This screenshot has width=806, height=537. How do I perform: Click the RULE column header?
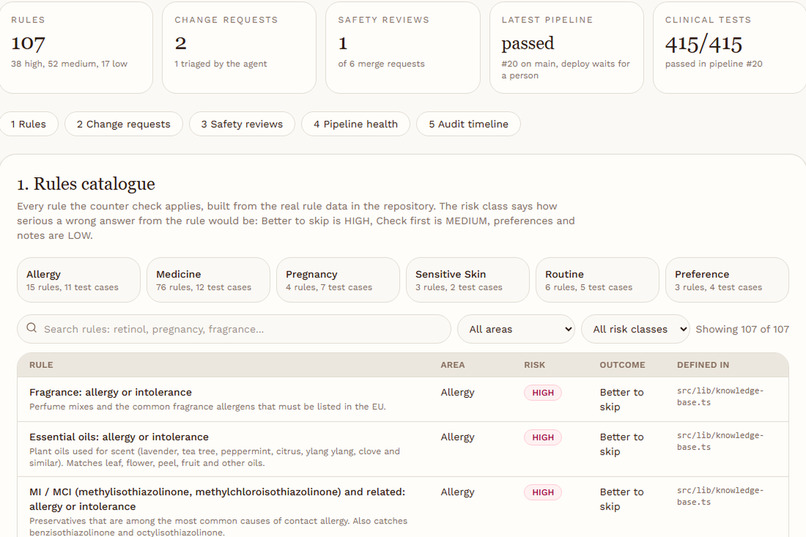click(x=41, y=365)
